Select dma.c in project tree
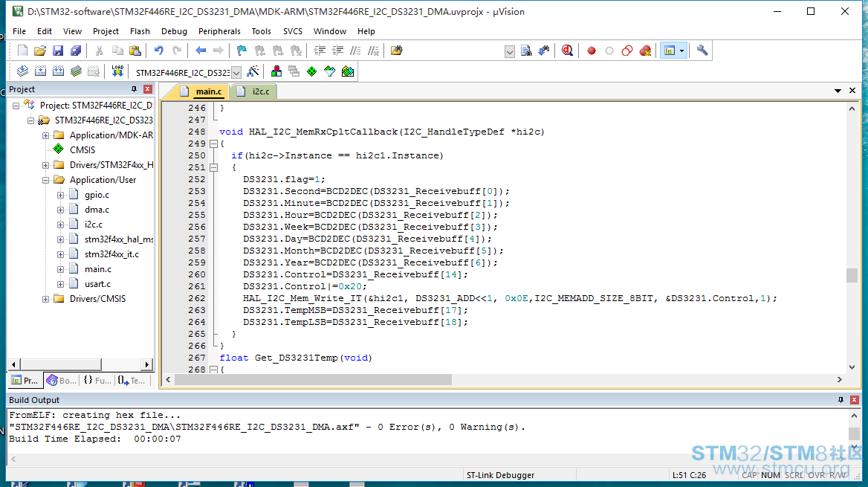 [x=97, y=210]
